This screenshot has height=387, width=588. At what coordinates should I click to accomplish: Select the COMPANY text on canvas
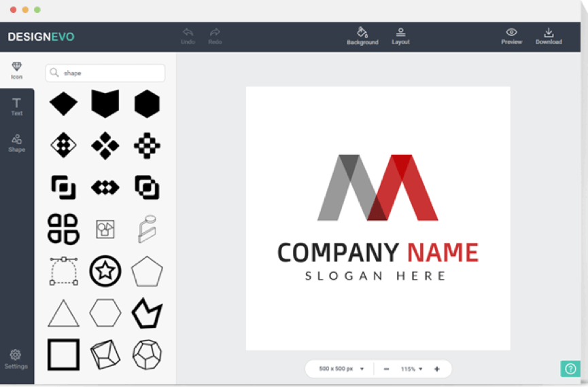click(339, 253)
